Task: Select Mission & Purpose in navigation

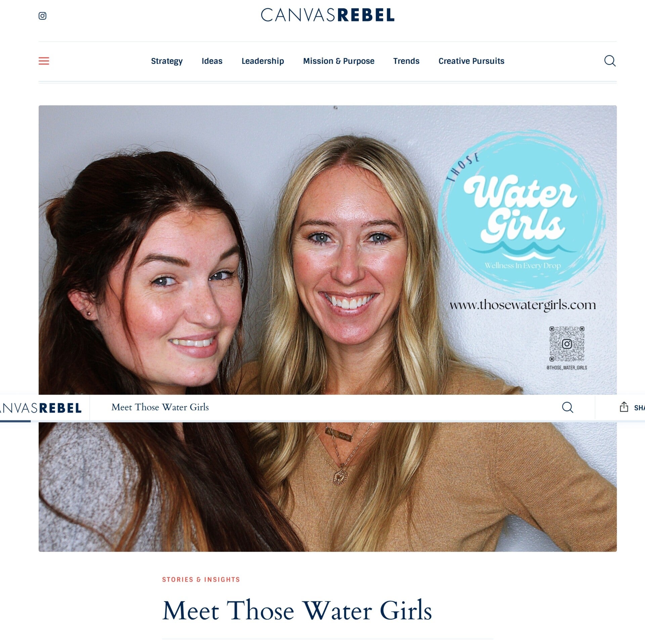Action: [339, 61]
